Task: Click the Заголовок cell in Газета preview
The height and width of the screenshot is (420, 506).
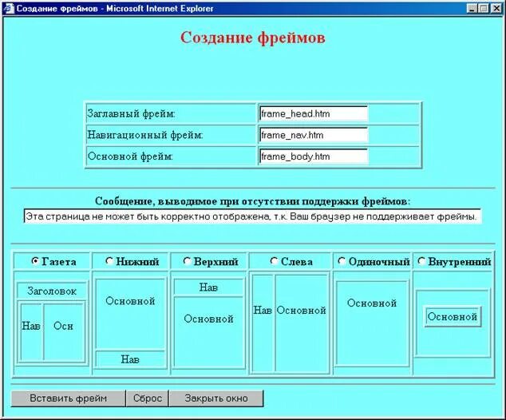Action: (x=52, y=291)
